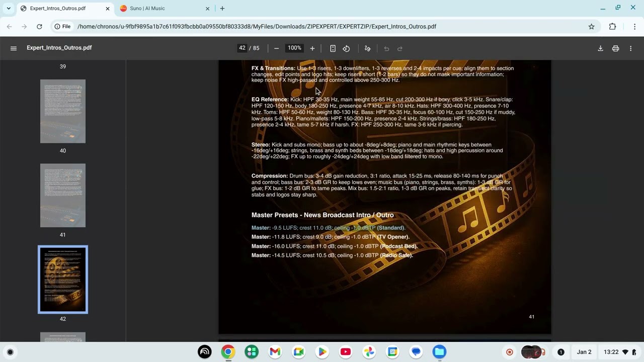Open Gmail from the shelf
Viewport: 644px width, 362px height.
click(275, 352)
